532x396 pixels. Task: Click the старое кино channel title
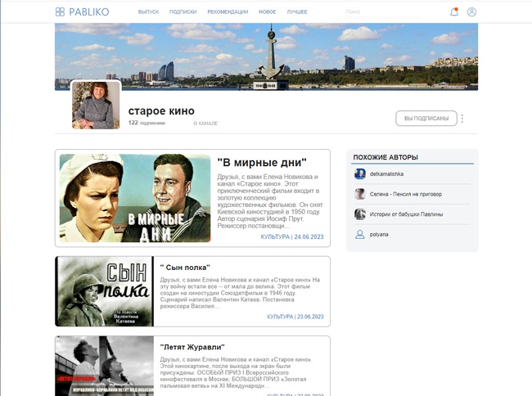(161, 111)
